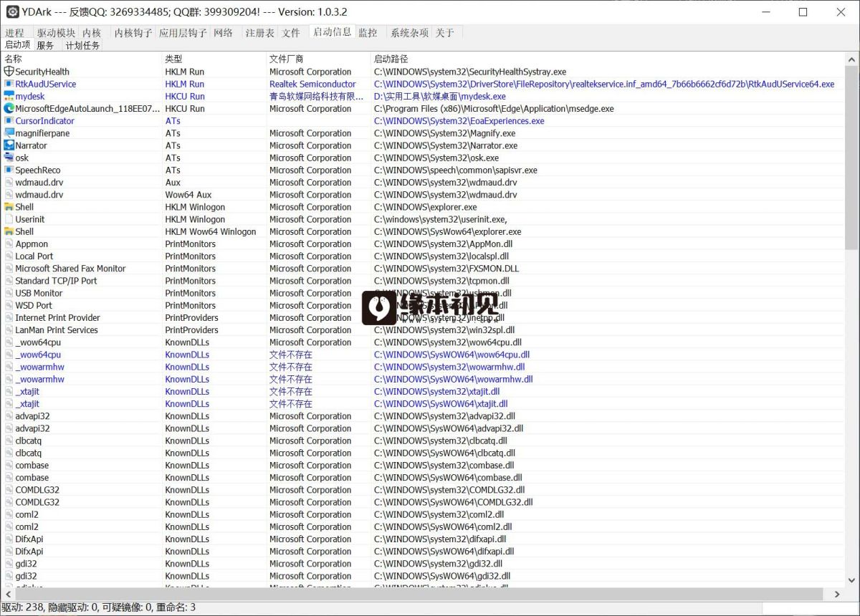Open the 进程 tab
The width and height of the screenshot is (860, 616).
(15, 33)
